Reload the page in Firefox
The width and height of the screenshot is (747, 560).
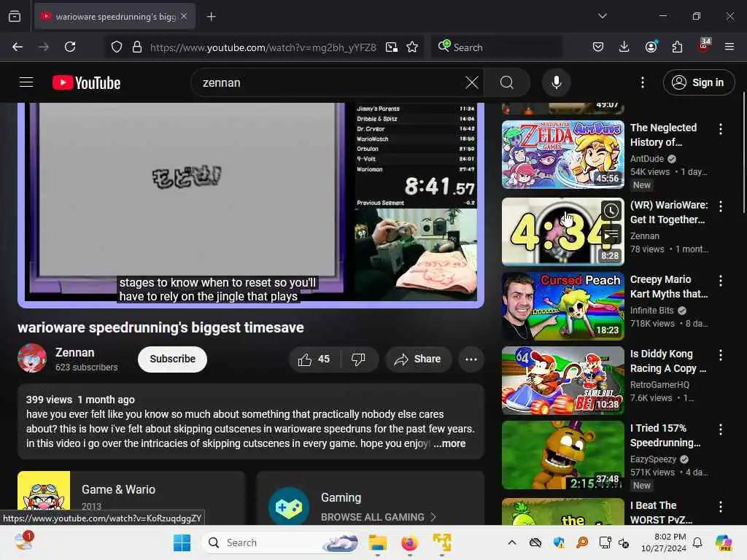[x=70, y=47]
